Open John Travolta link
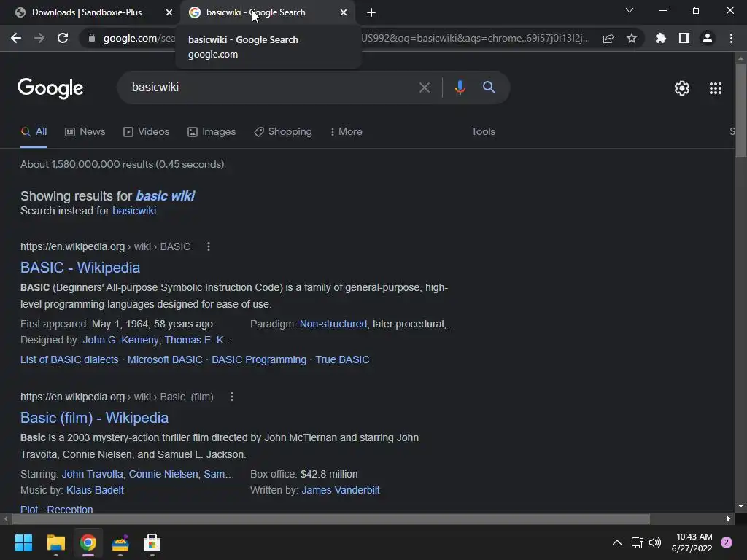 tap(93, 474)
